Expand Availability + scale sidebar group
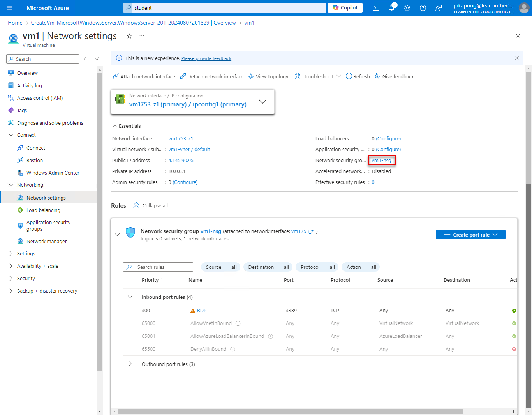Screen dimensions: 532x415 (x=11, y=266)
